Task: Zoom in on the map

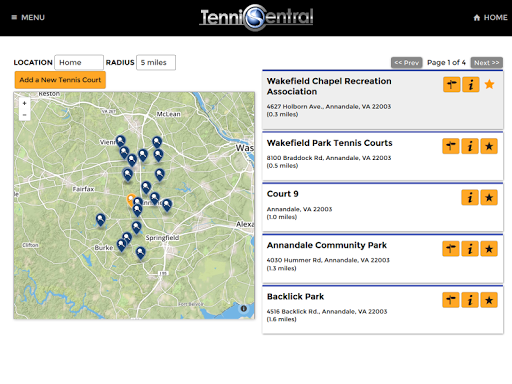Action: (x=24, y=103)
